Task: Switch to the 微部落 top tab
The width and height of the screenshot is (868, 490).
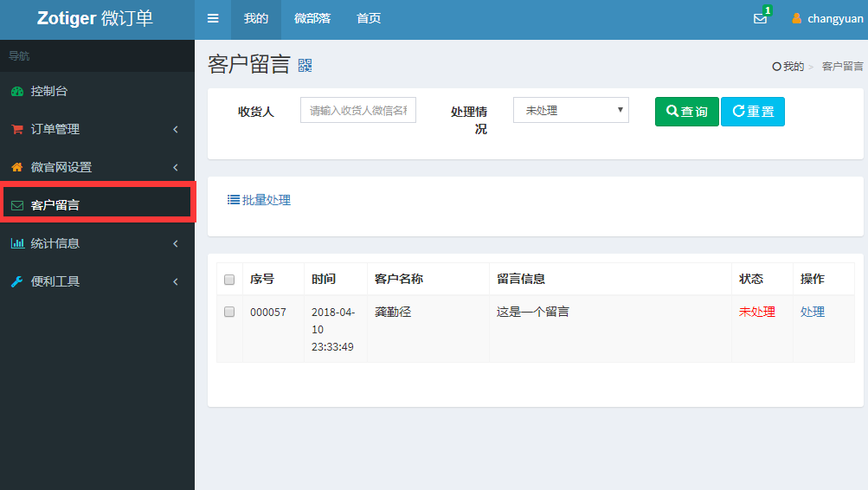Action: [x=312, y=19]
